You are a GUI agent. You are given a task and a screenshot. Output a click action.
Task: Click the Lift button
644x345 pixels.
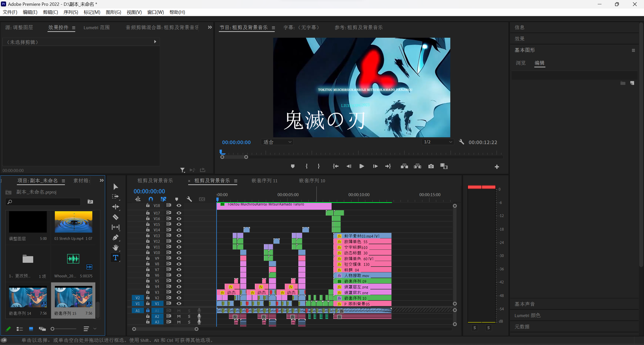point(404,166)
